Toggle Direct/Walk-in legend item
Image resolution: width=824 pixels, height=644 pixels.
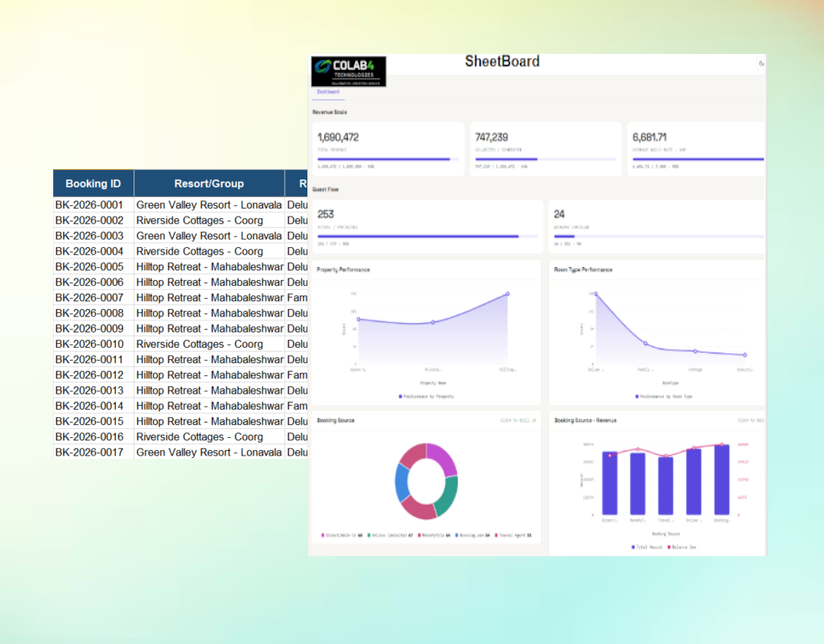341,535
